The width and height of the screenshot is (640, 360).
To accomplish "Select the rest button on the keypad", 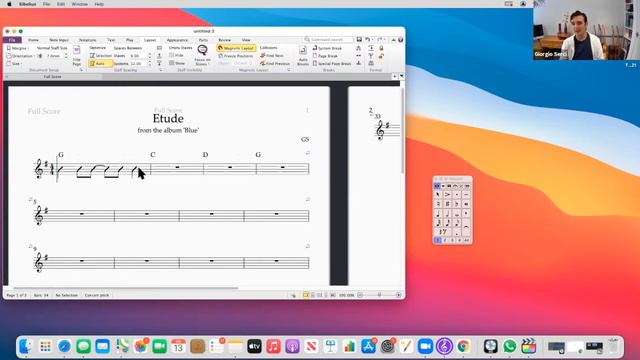I will coord(443,232).
